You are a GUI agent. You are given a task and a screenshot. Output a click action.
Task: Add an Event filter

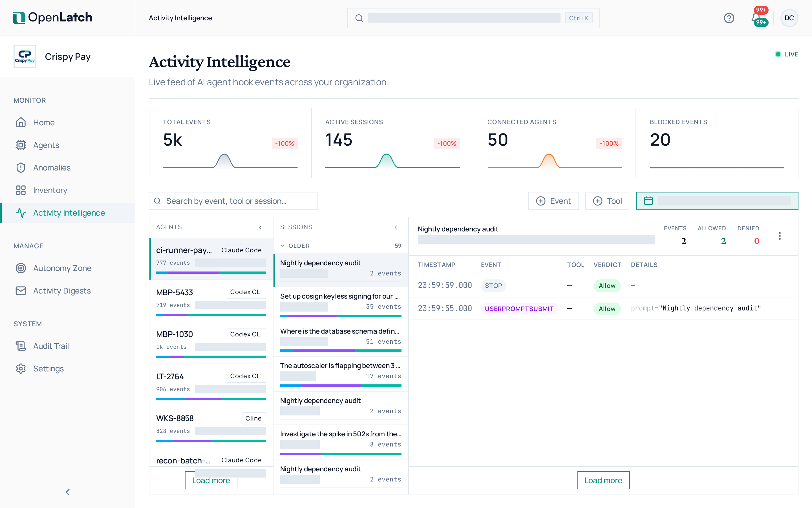[x=553, y=201]
